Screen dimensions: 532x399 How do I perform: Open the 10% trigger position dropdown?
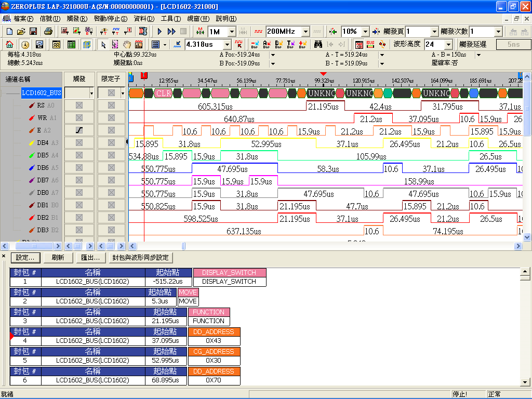click(365, 32)
